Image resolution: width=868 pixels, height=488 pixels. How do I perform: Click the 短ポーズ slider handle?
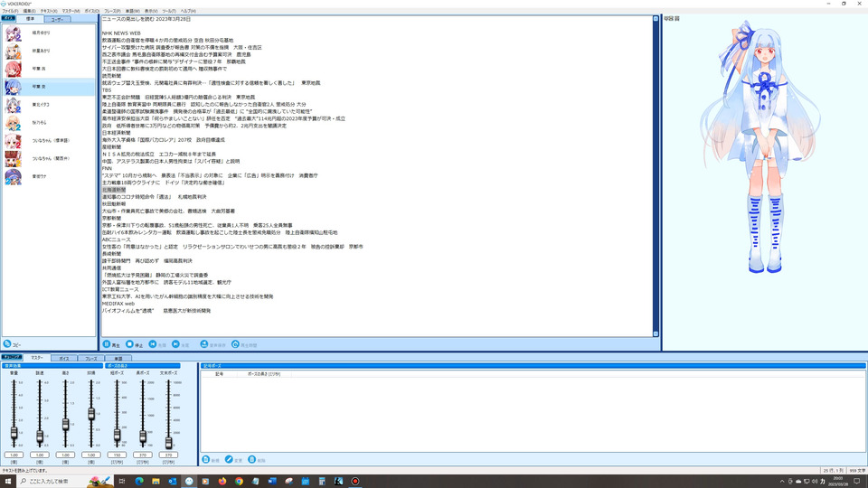[117, 436]
